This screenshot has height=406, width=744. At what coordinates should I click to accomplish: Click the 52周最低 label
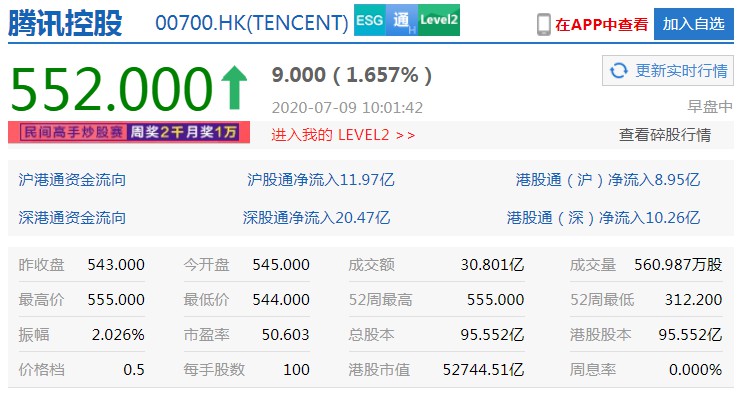602,300
